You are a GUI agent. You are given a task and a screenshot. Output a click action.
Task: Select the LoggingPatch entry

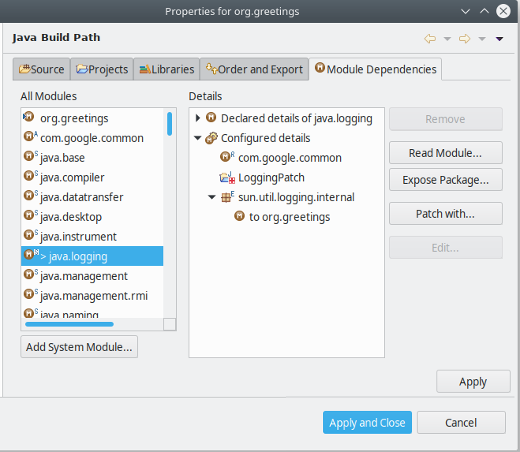[x=271, y=177]
